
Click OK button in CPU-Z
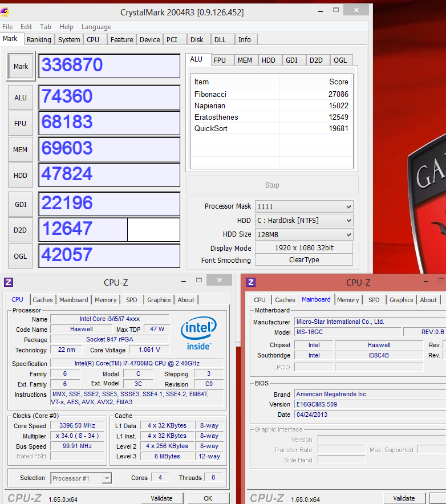point(208,498)
